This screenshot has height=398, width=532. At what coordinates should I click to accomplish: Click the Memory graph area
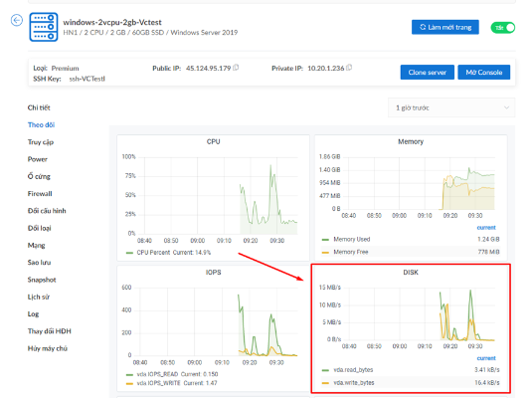point(418,183)
